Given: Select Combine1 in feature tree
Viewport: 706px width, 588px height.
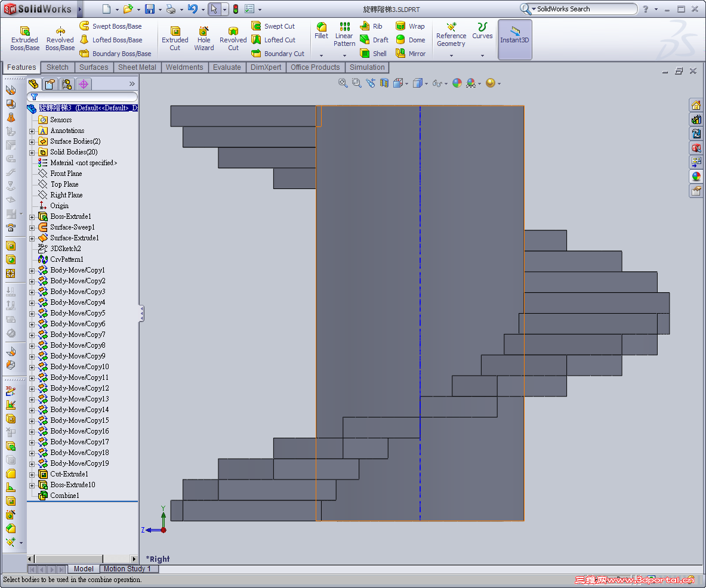Looking at the screenshot, I should coord(59,496).
